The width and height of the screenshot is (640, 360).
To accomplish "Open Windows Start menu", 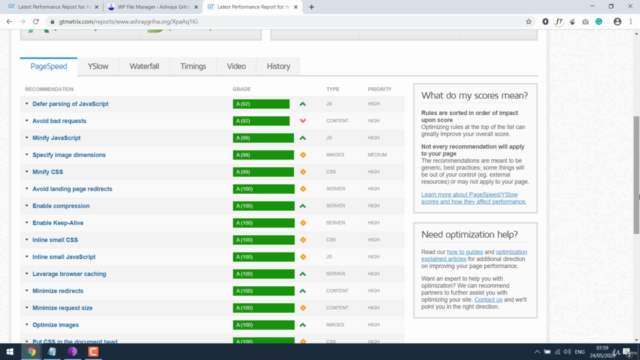I will point(10,352).
